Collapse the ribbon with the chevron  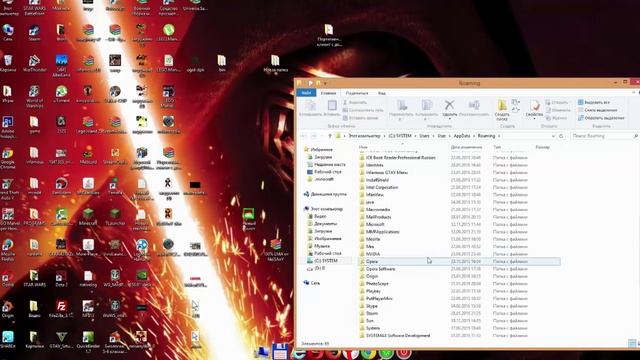pos(633,93)
